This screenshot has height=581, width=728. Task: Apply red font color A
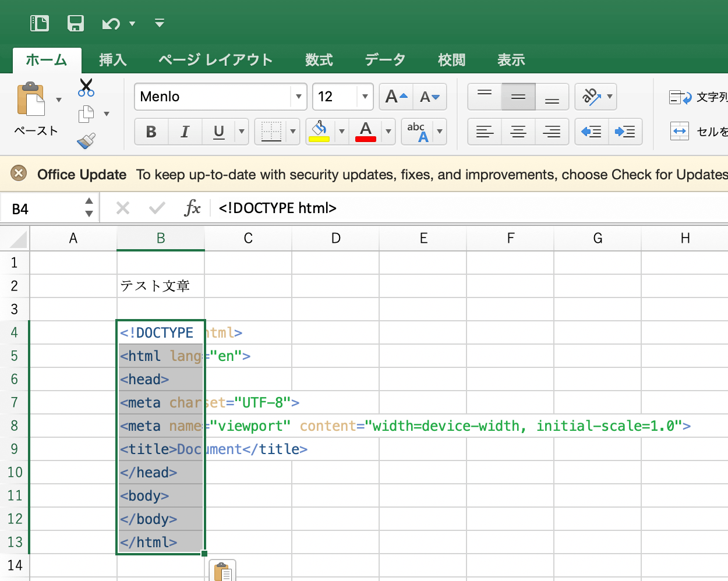click(366, 132)
